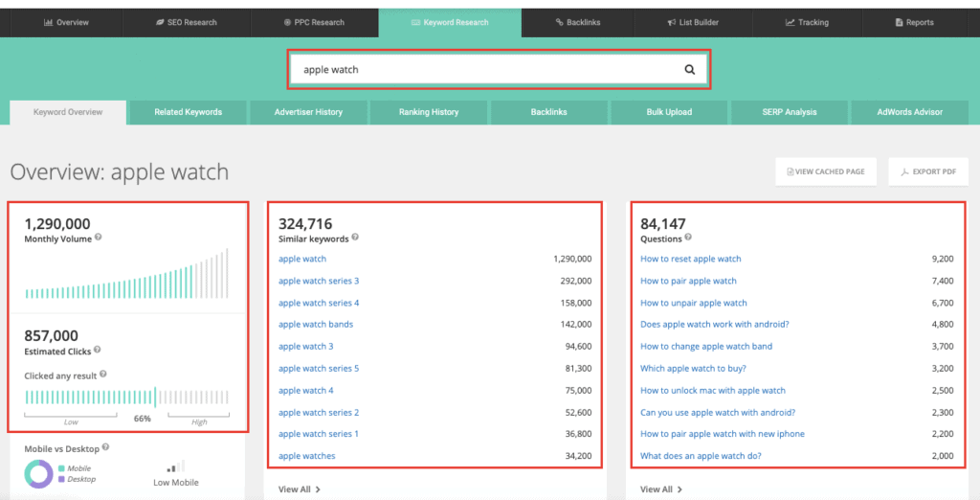Click help icon beside Mobile vs Desktop

[x=105, y=446]
